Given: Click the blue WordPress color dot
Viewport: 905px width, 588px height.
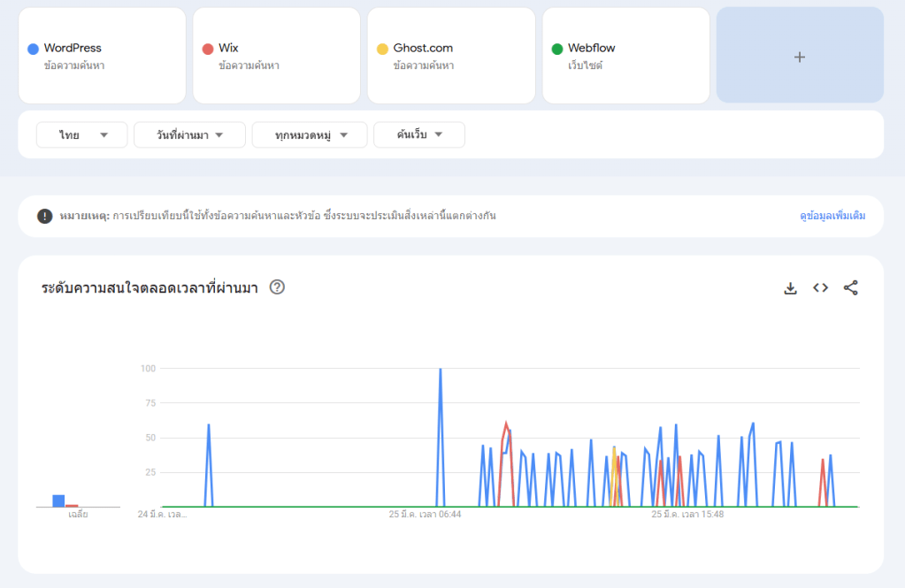Looking at the screenshot, I should pos(33,49).
